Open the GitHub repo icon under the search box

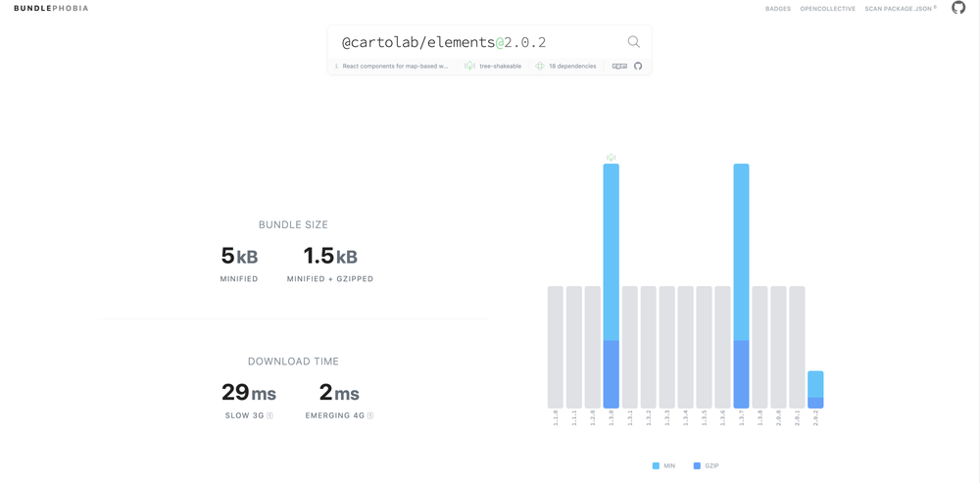(x=638, y=66)
